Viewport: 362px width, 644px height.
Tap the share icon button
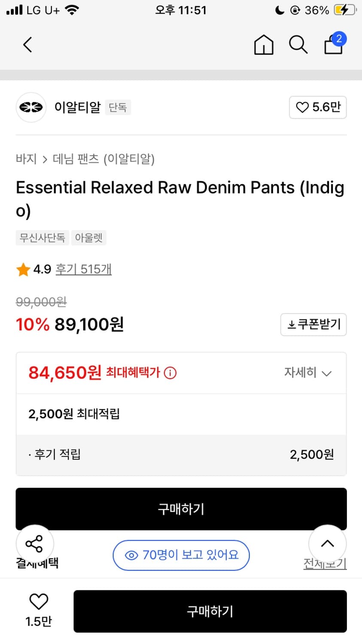pos(35,544)
